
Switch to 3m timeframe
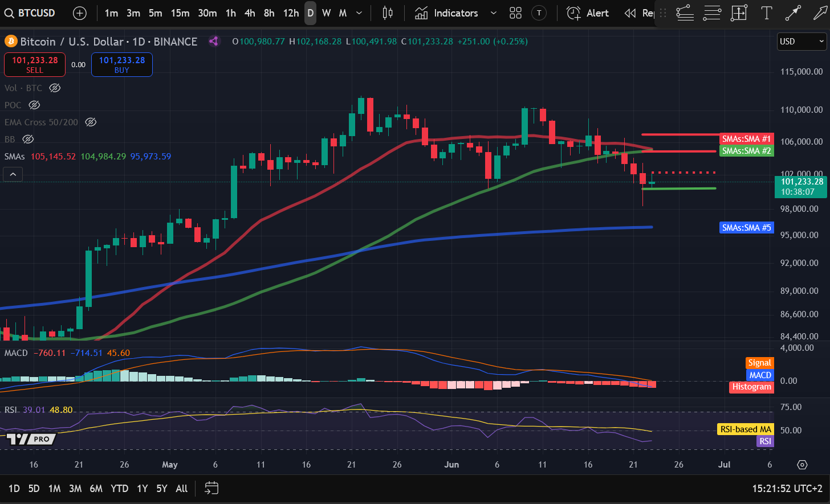[x=133, y=13]
